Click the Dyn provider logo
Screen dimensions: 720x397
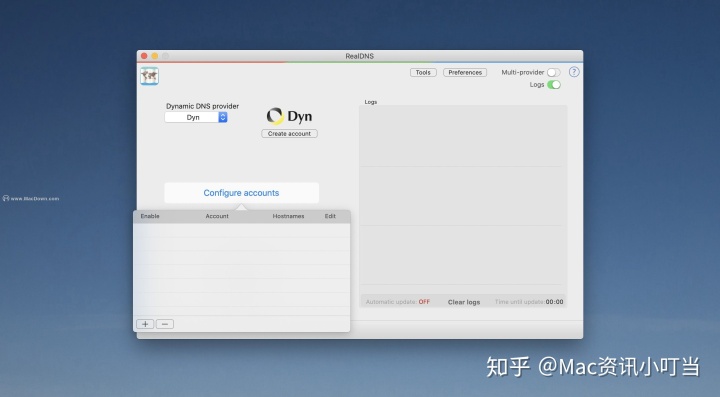tap(289, 116)
